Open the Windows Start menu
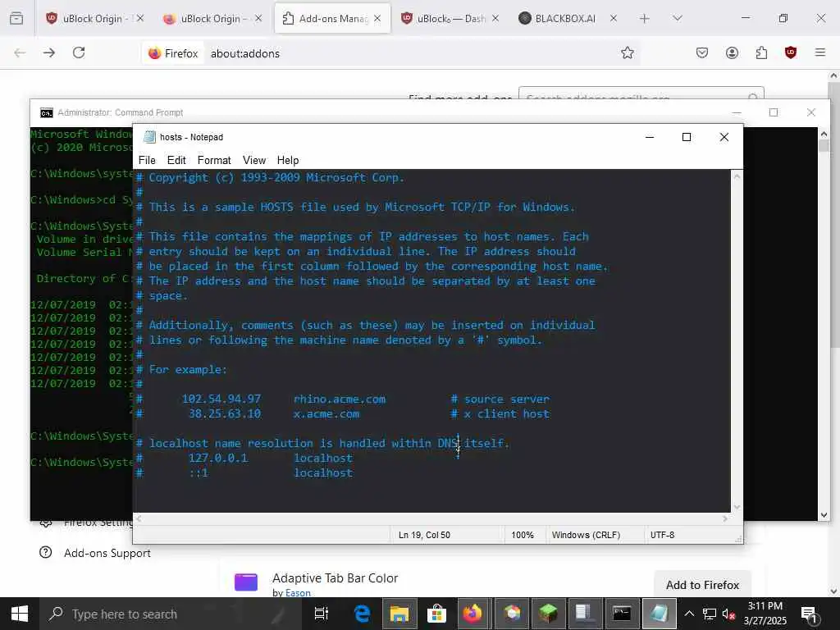This screenshot has width=840, height=630. coord(20,614)
